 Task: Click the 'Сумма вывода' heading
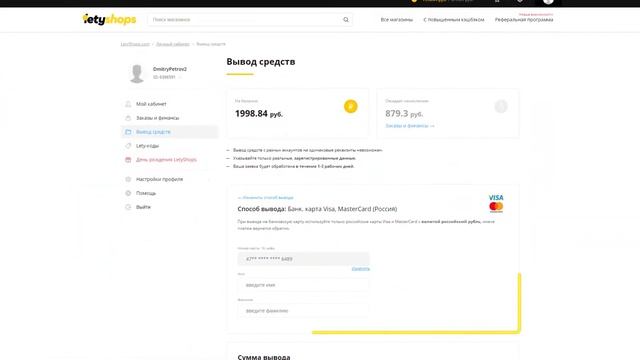pos(264,357)
